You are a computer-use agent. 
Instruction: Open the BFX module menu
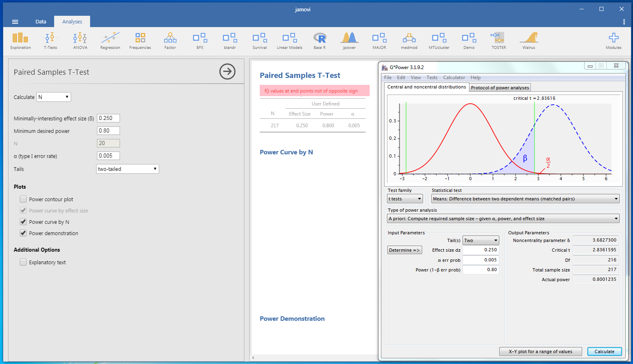[x=200, y=41]
